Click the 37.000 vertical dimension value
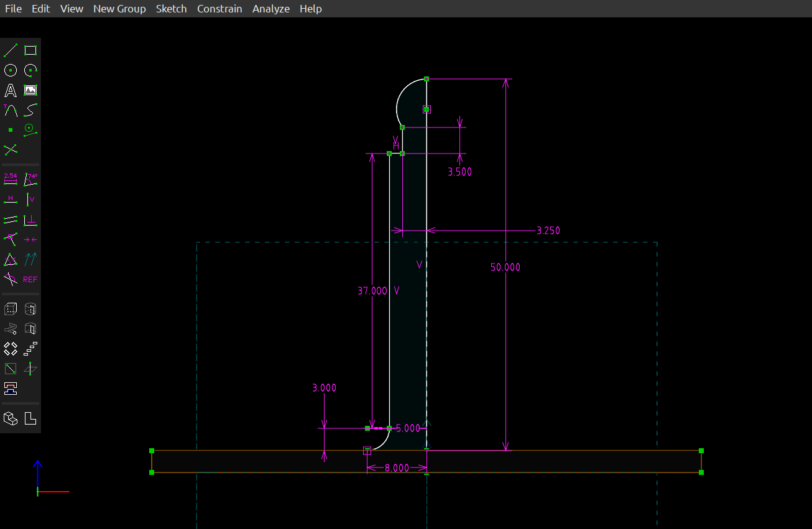 (372, 290)
